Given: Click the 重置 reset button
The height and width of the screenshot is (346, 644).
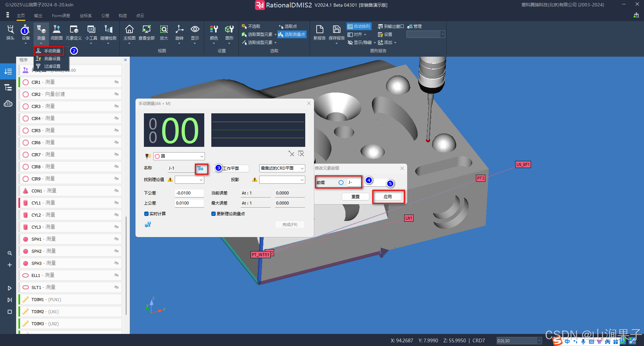Looking at the screenshot, I should [x=356, y=197].
